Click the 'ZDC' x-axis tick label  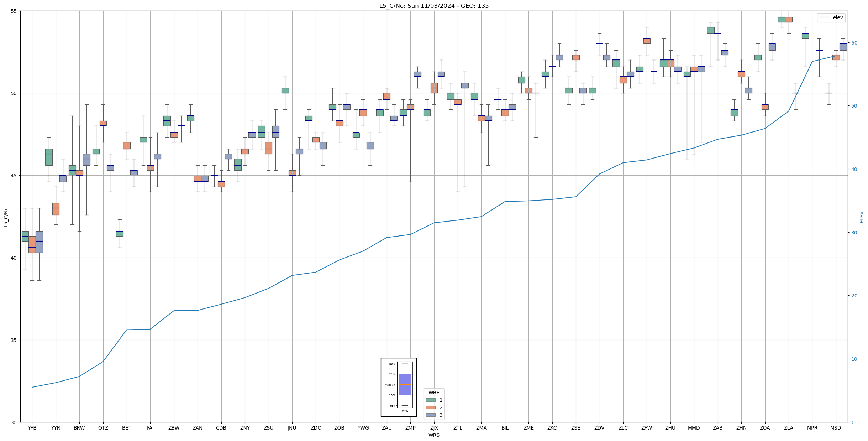[316, 428]
